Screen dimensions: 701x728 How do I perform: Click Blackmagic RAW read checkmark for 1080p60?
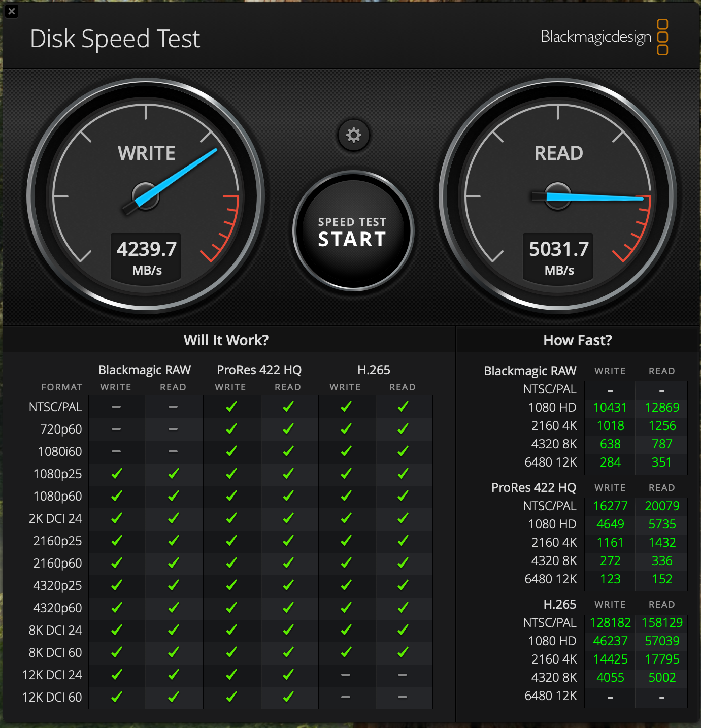coord(173,496)
